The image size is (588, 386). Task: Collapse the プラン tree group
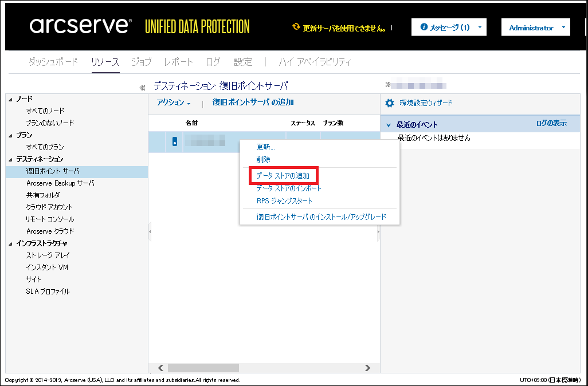10,136
